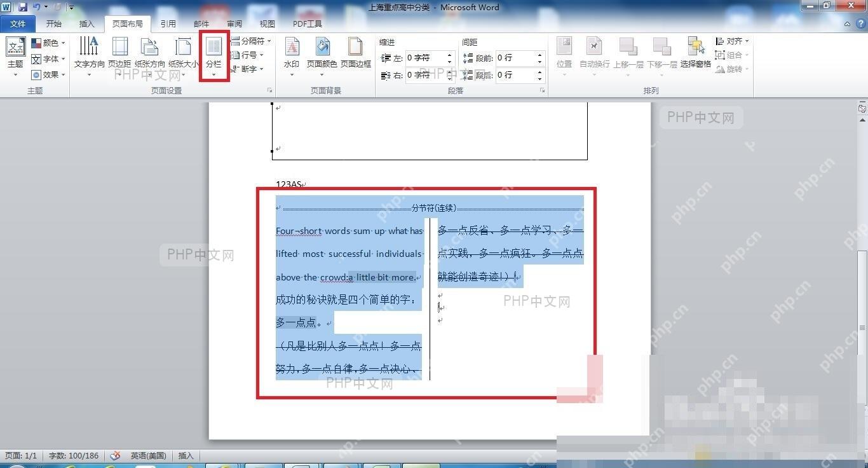This screenshot has height=468, width=868.
Task: Click the text 123AS in the document
Action: 288,184
